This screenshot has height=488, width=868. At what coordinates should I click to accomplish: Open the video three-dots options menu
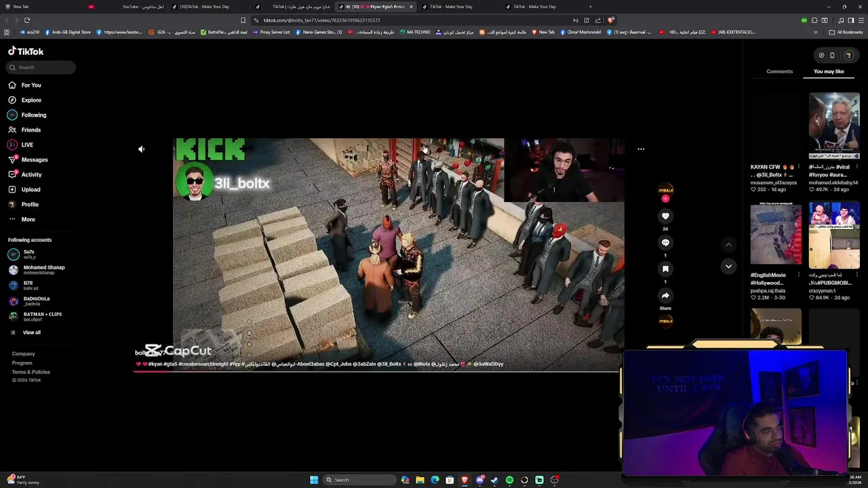(641, 149)
